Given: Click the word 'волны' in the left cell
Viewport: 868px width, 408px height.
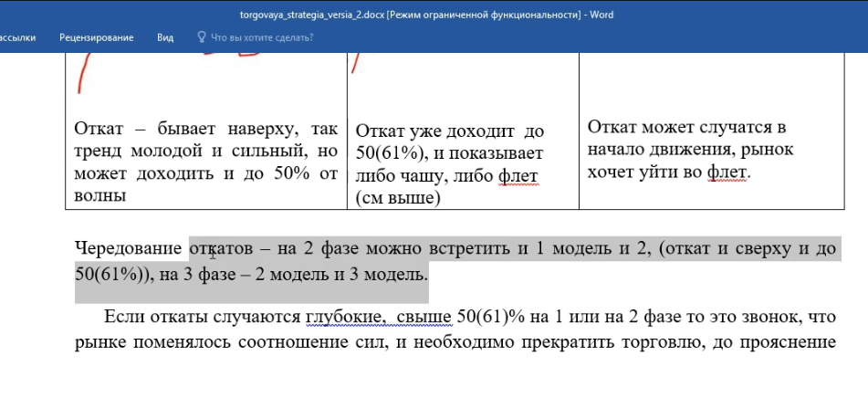Looking at the screenshot, I should point(99,195).
